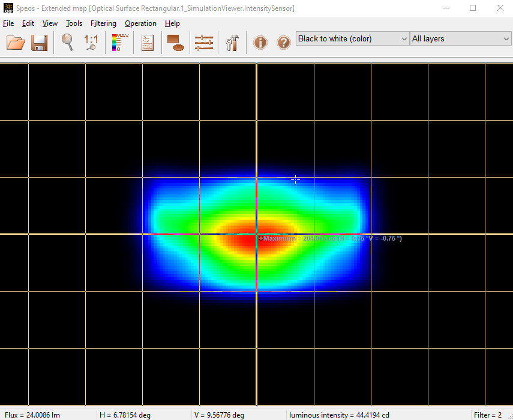Open an existing map file
The width and height of the screenshot is (513, 420).
point(16,43)
